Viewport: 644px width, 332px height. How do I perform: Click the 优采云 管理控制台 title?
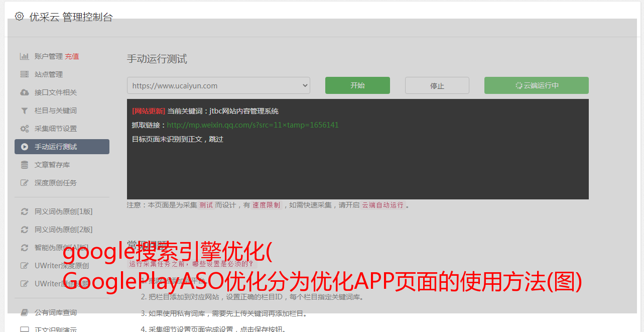(71, 17)
